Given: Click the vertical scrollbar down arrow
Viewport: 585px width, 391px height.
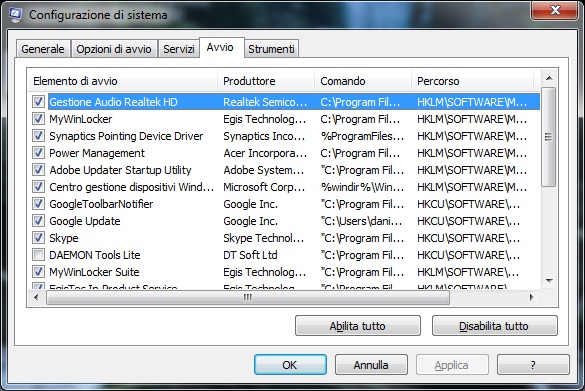Looking at the screenshot, I should [549, 281].
